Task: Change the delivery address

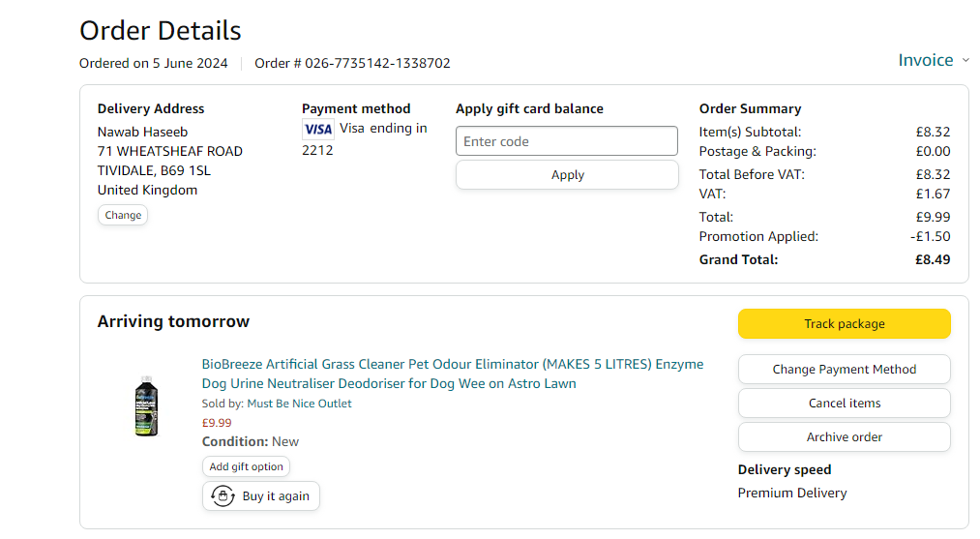Action: point(123,215)
